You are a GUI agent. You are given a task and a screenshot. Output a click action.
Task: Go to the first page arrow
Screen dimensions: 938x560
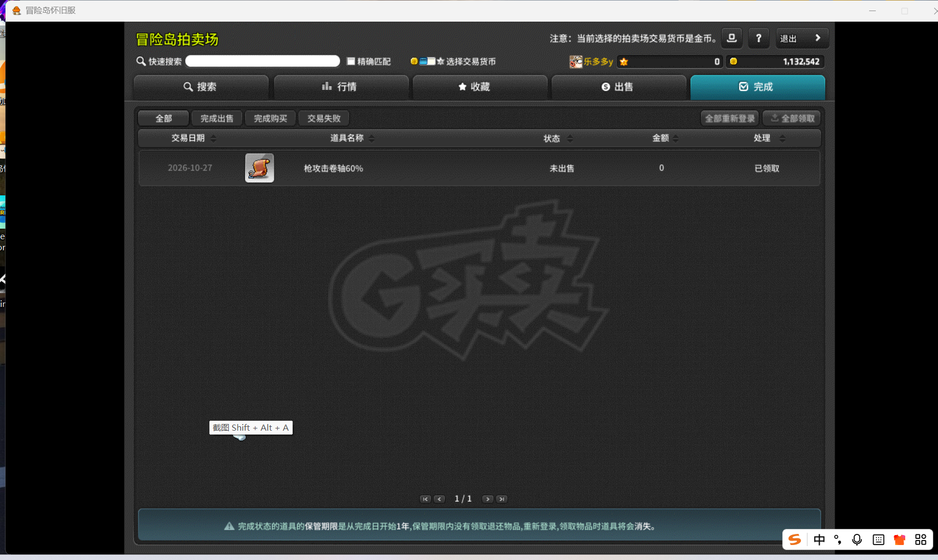tap(425, 499)
